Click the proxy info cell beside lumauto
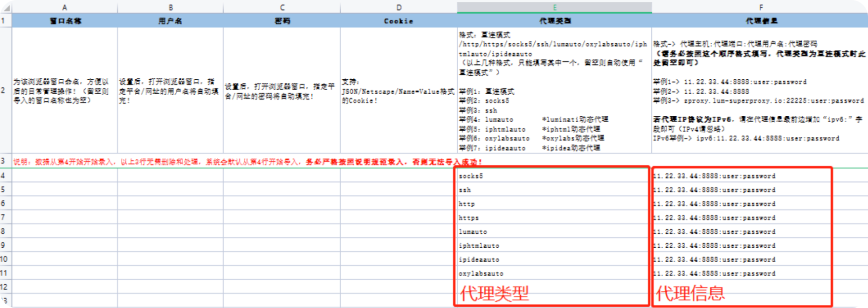Image resolution: width=868 pixels, height=308 pixels. (x=760, y=231)
